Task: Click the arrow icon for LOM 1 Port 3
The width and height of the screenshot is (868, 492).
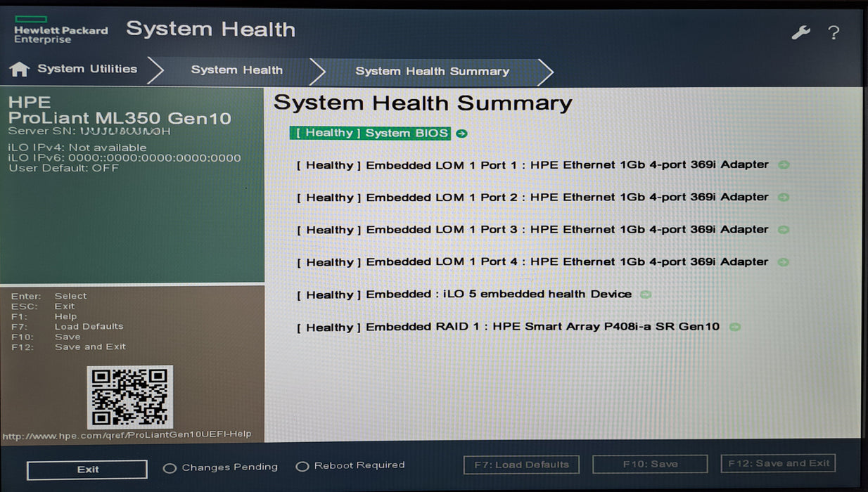Action: pos(784,230)
